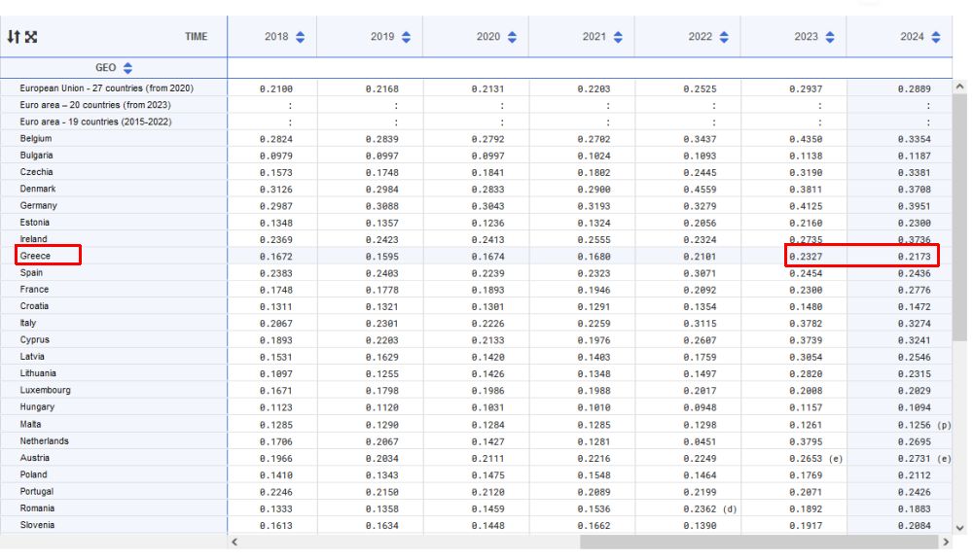Image resolution: width=973 pixels, height=560 pixels.
Task: Select the Hungary row label
Action: click(x=37, y=406)
